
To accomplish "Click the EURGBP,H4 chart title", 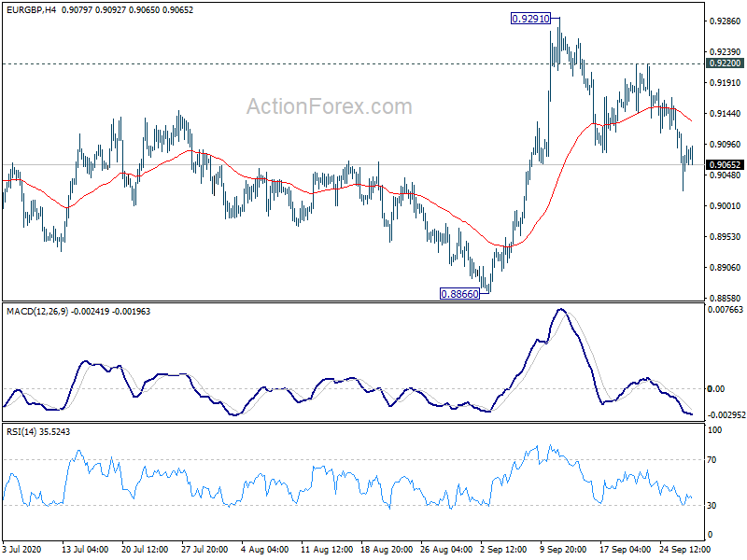I will (x=31, y=9).
